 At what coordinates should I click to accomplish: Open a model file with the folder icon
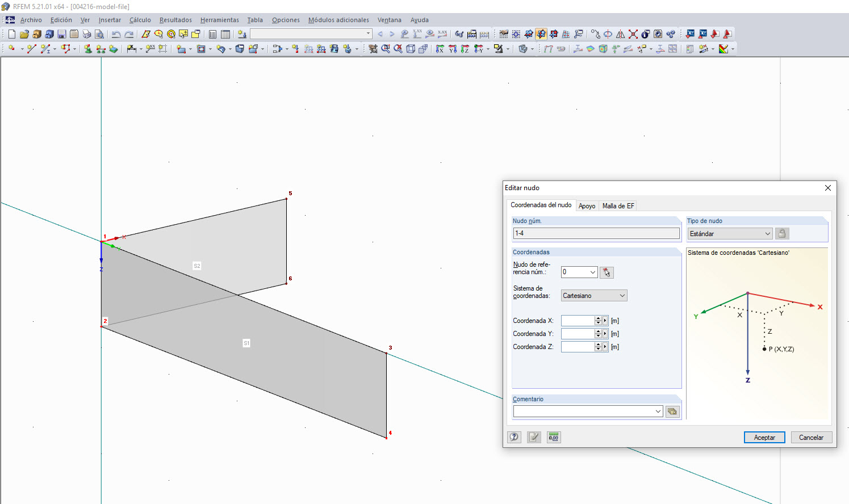(x=24, y=34)
